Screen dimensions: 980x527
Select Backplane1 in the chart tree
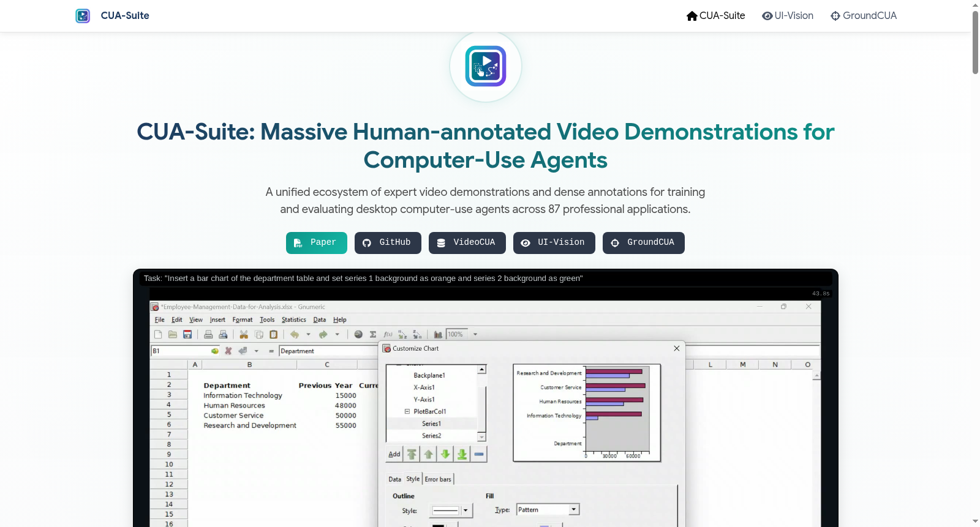pos(429,375)
